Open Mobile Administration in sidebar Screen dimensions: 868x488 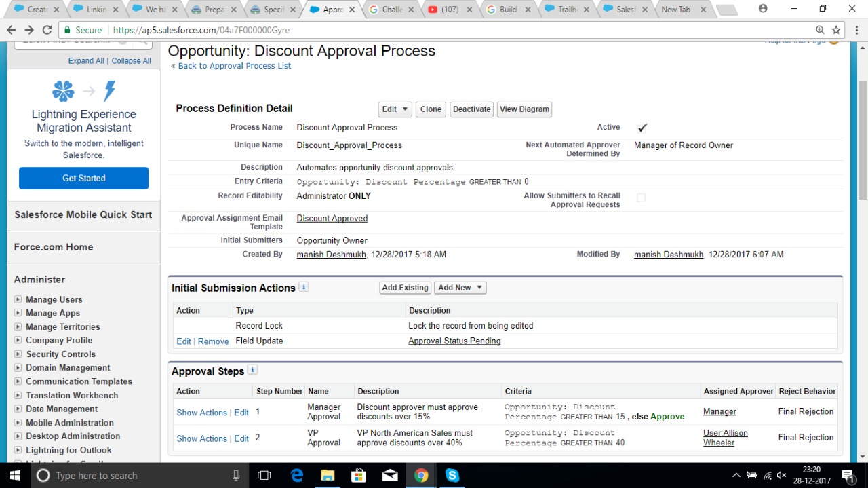point(70,422)
